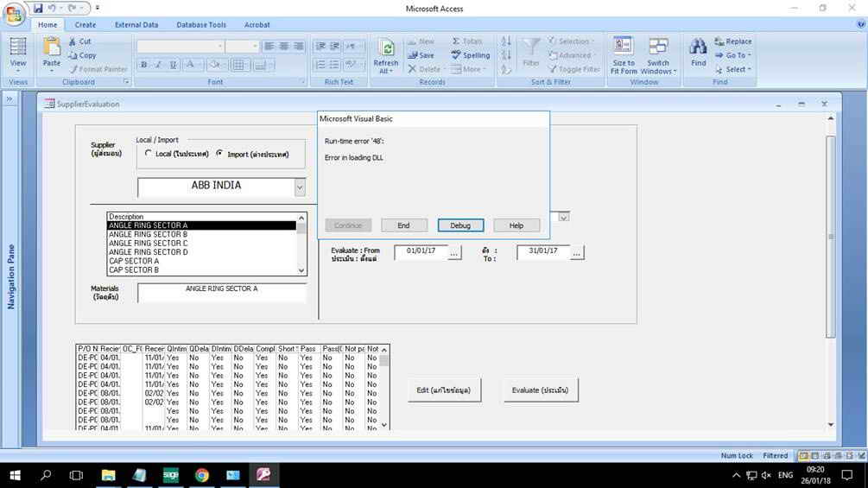Click the Totals sigma command
Viewport: 868px width, 488px height.
point(467,41)
